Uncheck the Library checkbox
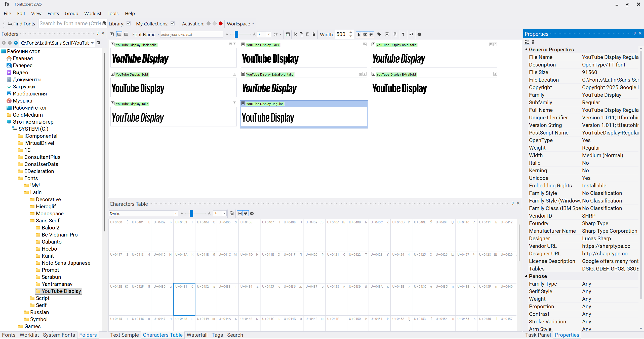This screenshot has height=339, width=644. pyautogui.click(x=129, y=23)
